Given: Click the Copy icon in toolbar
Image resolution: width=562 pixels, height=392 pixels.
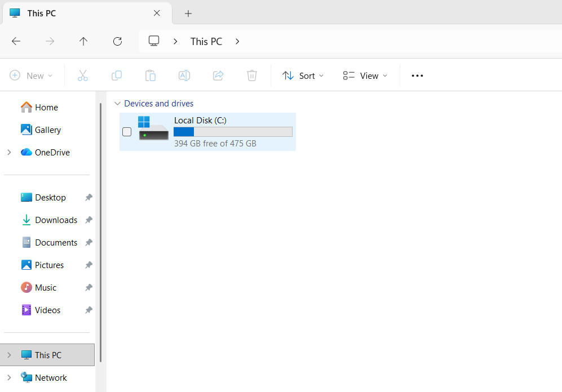Looking at the screenshot, I should tap(117, 75).
